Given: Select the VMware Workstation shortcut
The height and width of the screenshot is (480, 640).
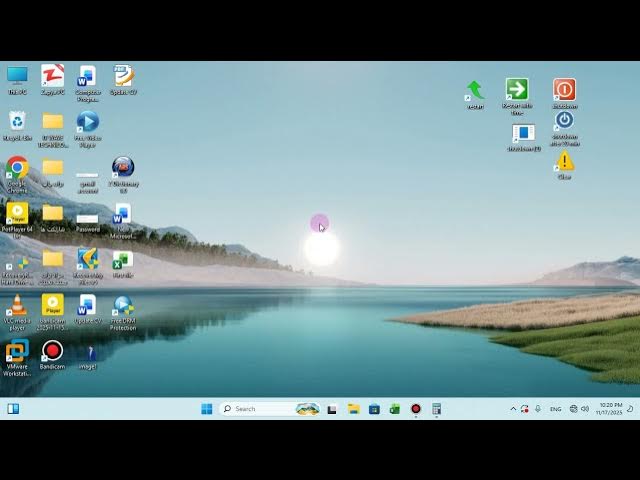Looking at the screenshot, I should pyautogui.click(x=17, y=358).
